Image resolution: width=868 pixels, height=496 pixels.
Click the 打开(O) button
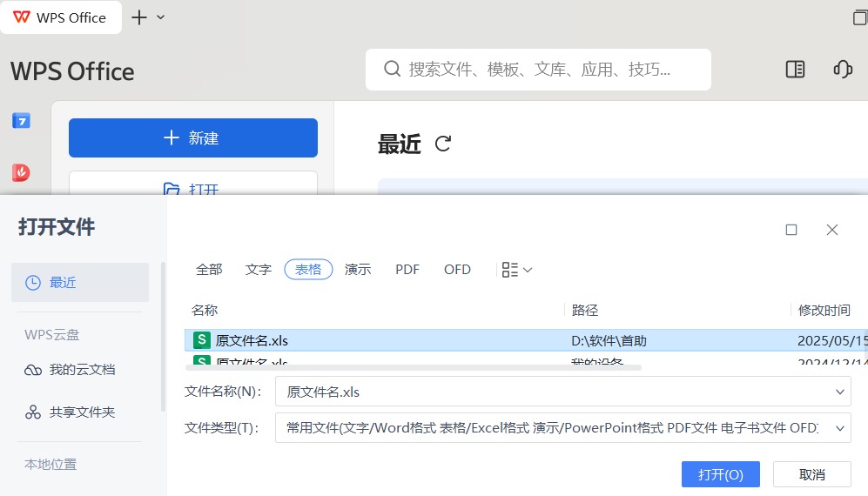point(720,474)
